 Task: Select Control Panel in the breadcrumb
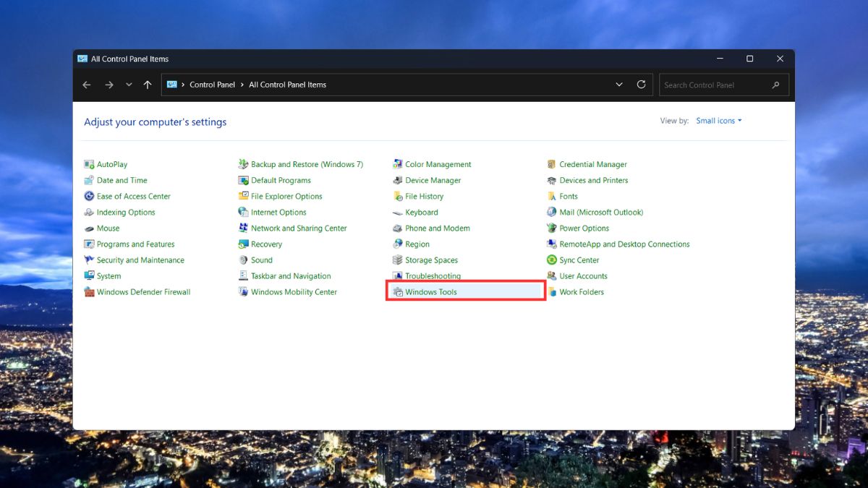[x=212, y=85]
